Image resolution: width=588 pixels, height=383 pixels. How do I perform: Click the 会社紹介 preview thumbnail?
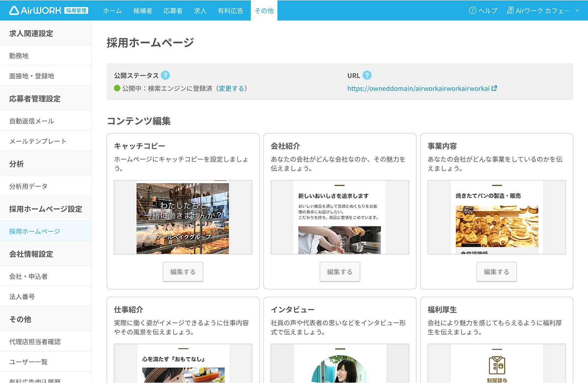pos(340,217)
